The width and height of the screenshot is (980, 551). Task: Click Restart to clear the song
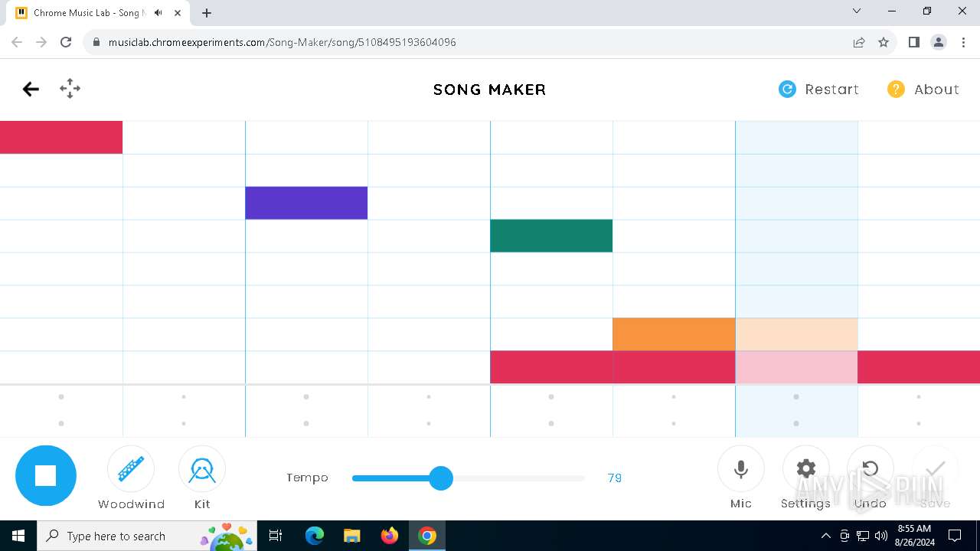point(818,90)
